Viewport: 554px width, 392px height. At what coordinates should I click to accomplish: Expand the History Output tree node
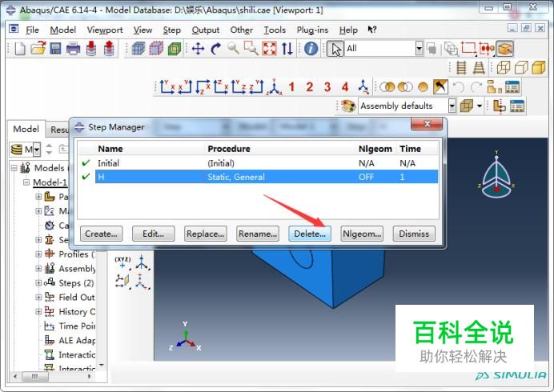(x=38, y=311)
